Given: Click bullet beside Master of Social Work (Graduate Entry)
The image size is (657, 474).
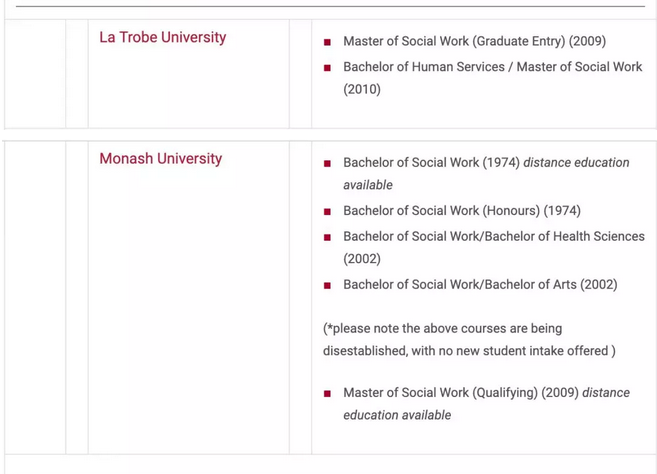Looking at the screenshot, I should [x=327, y=42].
